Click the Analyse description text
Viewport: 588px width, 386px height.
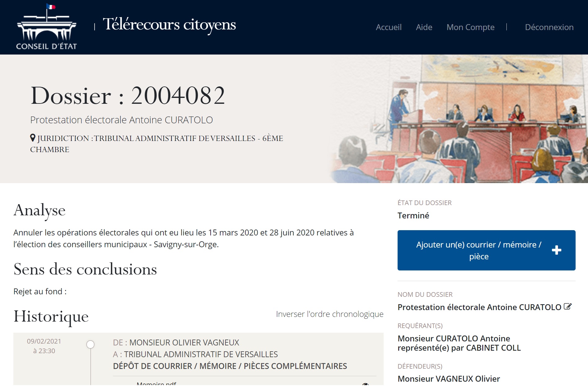point(184,238)
